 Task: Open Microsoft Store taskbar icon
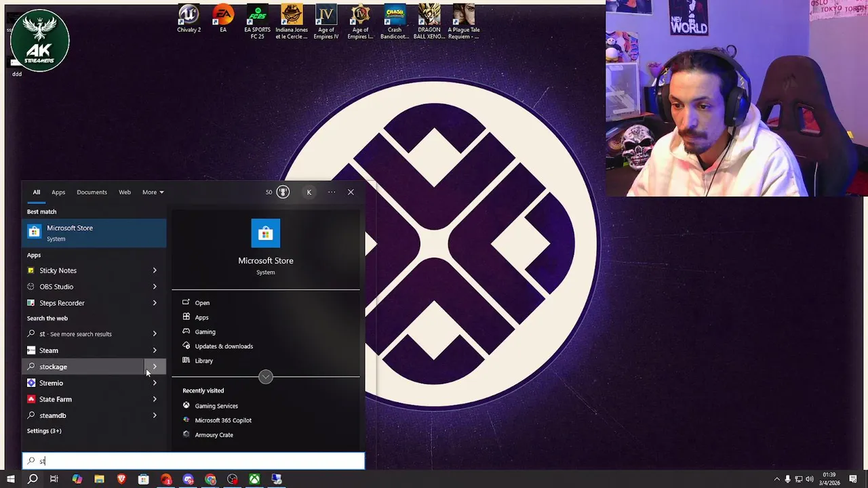coord(143,479)
